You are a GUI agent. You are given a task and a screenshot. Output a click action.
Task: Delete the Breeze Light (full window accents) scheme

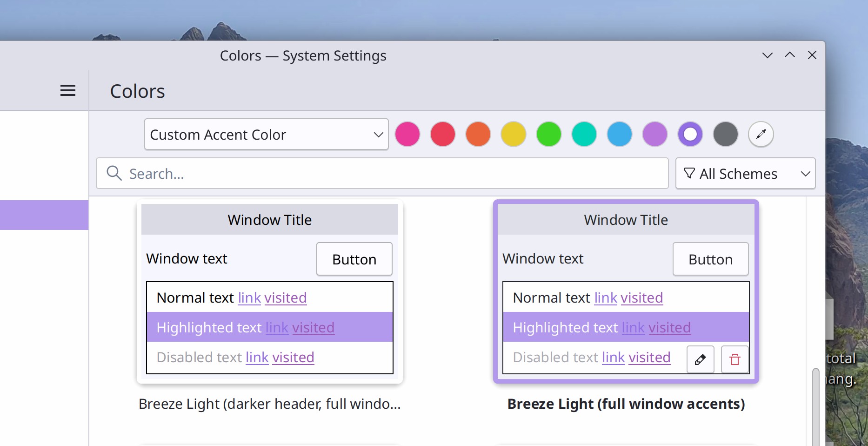pos(734,359)
